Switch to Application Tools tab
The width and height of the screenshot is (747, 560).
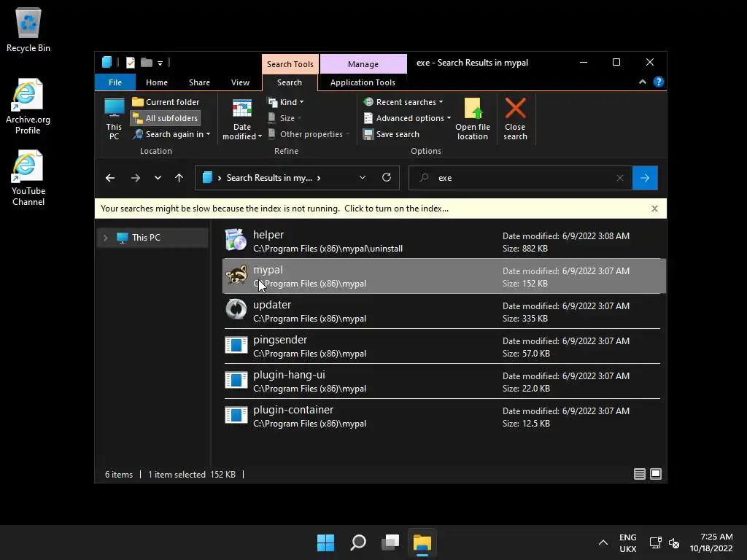pyautogui.click(x=363, y=82)
